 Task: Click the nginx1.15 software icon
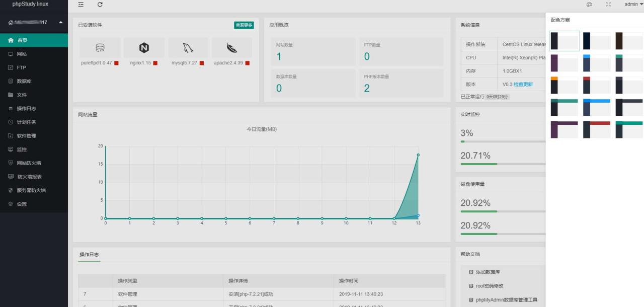[x=144, y=48]
